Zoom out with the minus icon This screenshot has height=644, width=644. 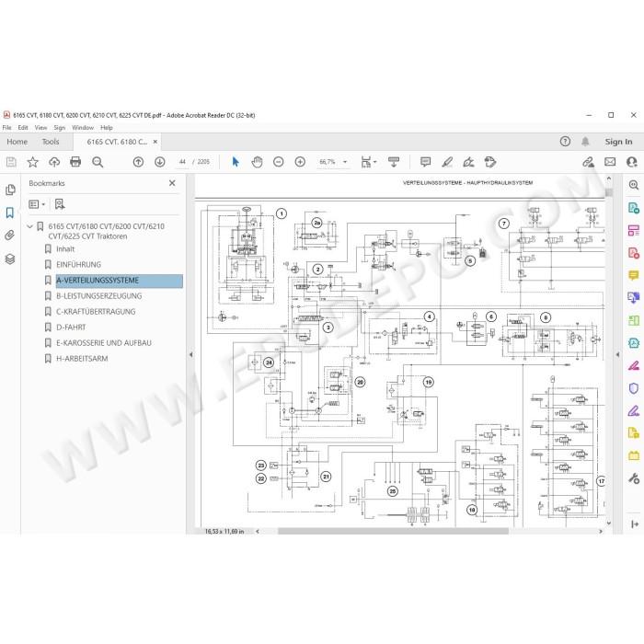pos(279,162)
